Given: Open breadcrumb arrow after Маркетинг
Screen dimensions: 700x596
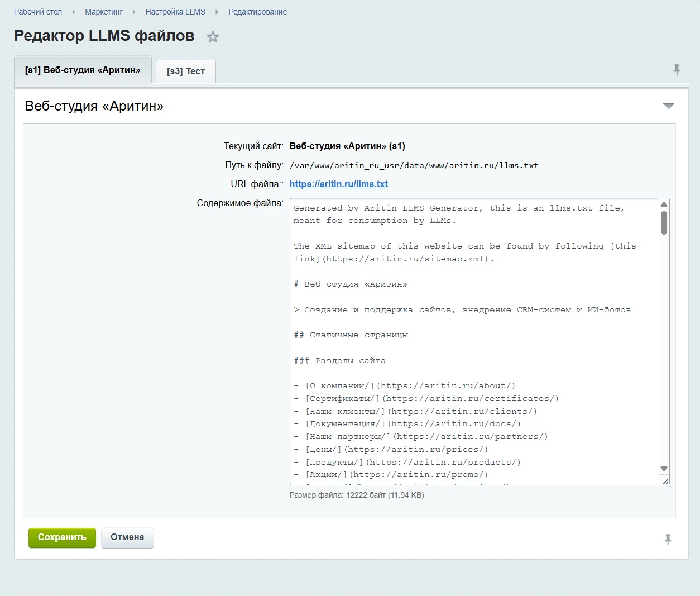Looking at the screenshot, I should [134, 12].
